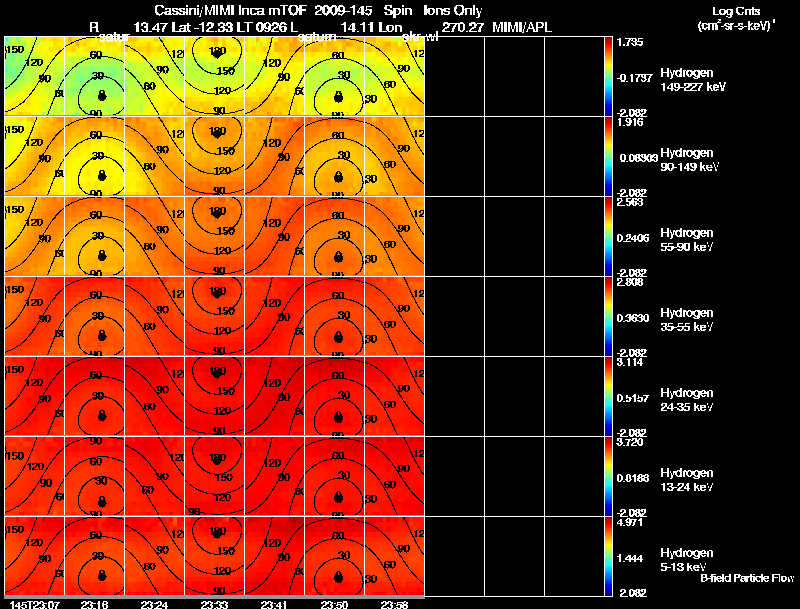Pick the 5-13 keV Hydrogen color bar

[x=608, y=556]
